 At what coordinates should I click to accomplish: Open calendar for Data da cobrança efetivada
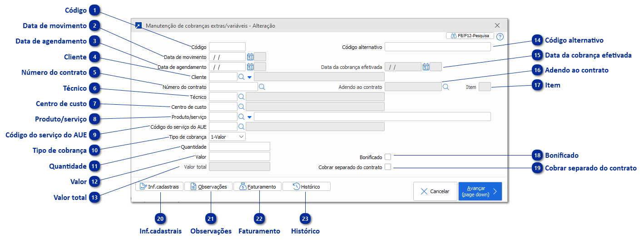pyautogui.click(x=426, y=67)
